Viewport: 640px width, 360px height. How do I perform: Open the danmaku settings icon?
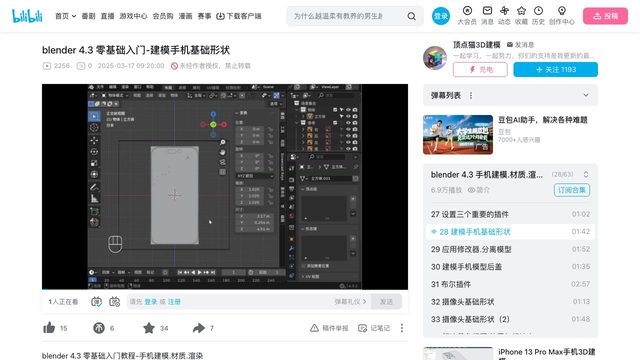[x=114, y=302]
